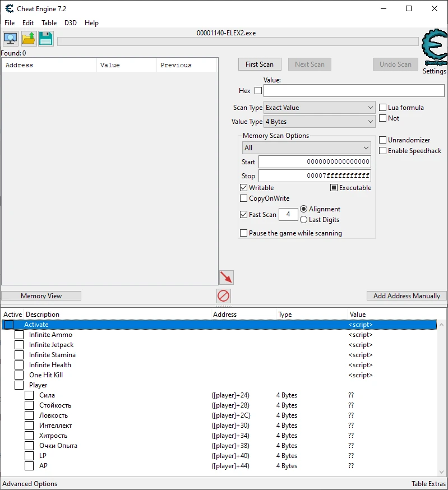Select the Хитрость row

click(219, 436)
